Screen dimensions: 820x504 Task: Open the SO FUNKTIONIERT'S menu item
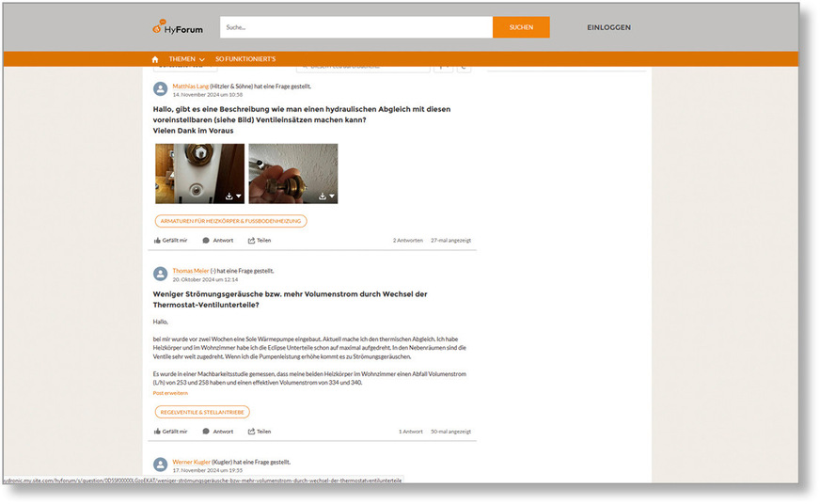click(245, 59)
